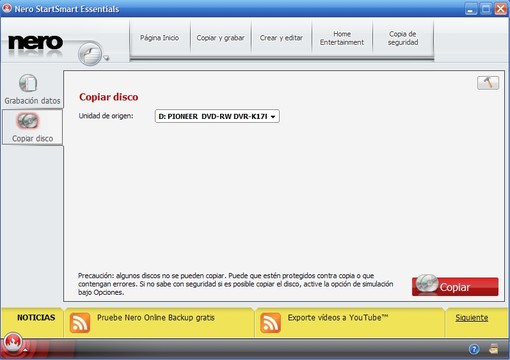The height and width of the screenshot is (360, 510).
Task: Expand small arrow beside Nero launcher icon
Action: point(106,59)
